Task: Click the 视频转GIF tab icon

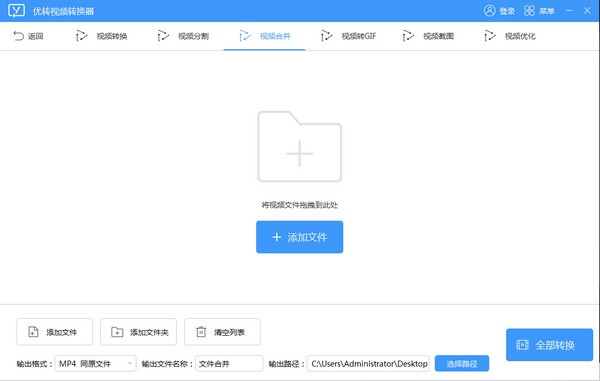Action: point(326,36)
